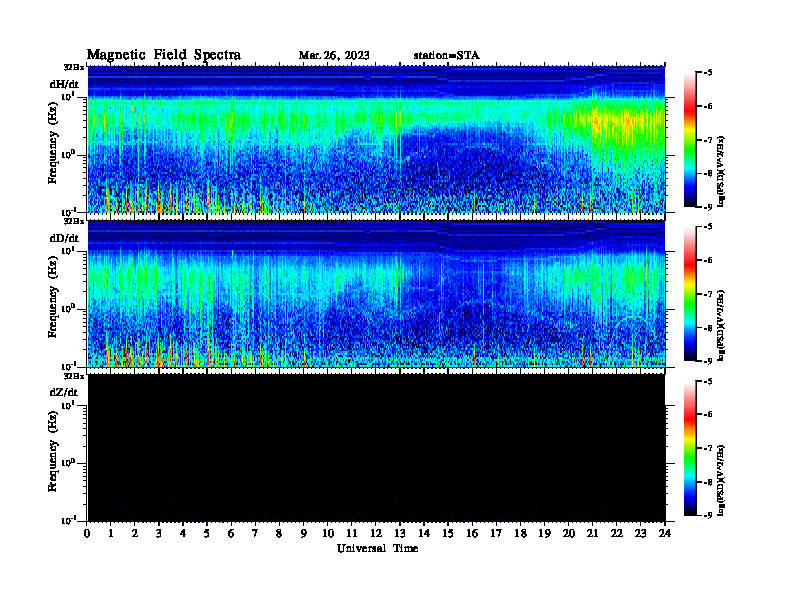Click the 10^1 frequency tick of dZ/dt panel
Image resolution: width=792 pixels, height=612 pixels.
coord(68,404)
